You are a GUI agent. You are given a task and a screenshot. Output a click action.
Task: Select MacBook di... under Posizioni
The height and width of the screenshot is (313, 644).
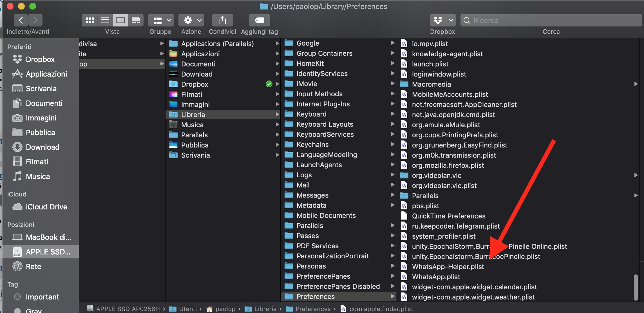tap(40, 237)
